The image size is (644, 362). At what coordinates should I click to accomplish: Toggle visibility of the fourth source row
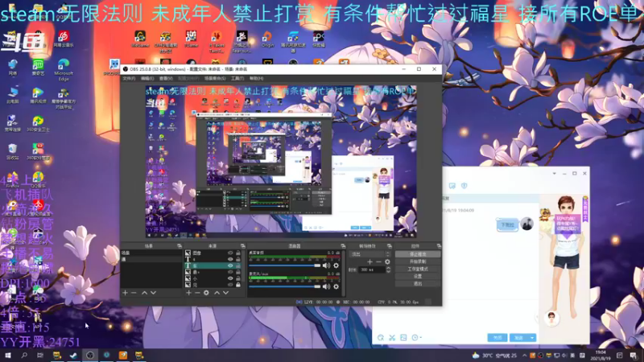230,272
